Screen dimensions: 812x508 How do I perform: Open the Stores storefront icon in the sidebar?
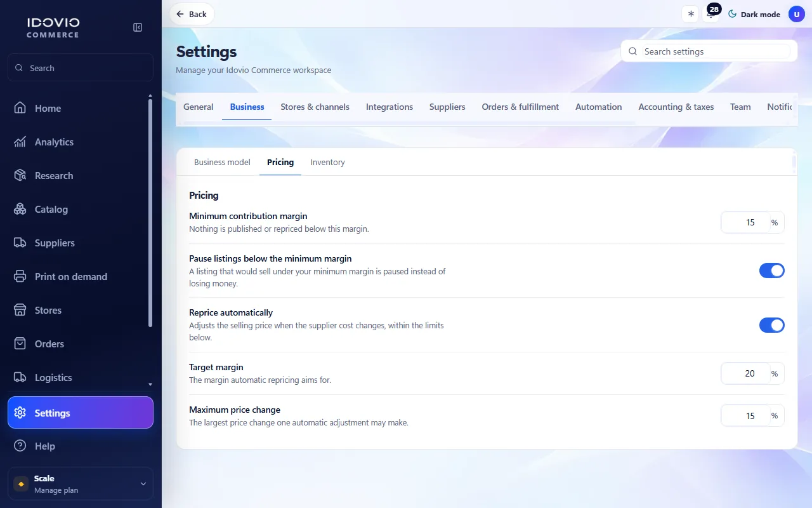[20, 310]
